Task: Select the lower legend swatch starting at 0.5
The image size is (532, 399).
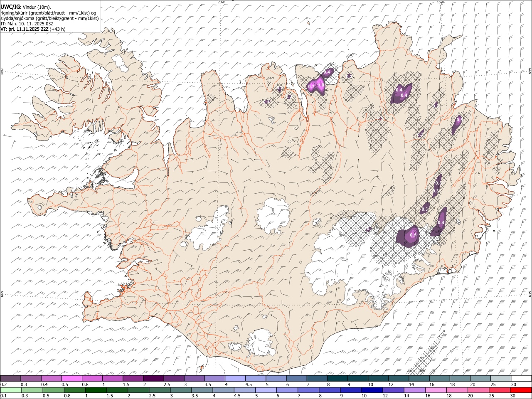Action: point(54,390)
